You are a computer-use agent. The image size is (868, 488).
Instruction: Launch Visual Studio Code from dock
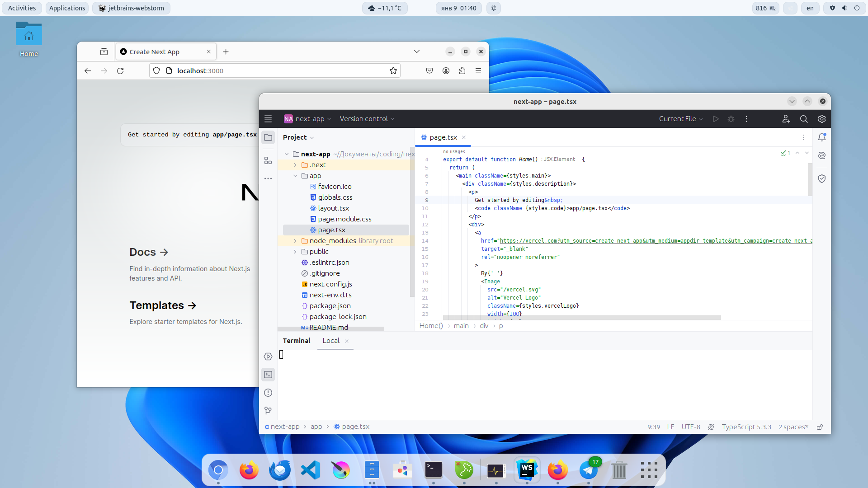[x=311, y=470]
